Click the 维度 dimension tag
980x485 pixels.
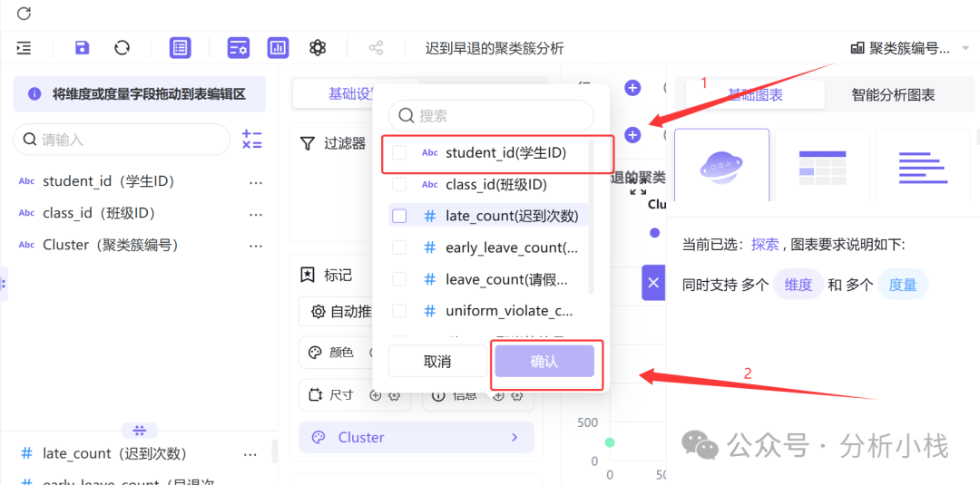click(x=799, y=286)
